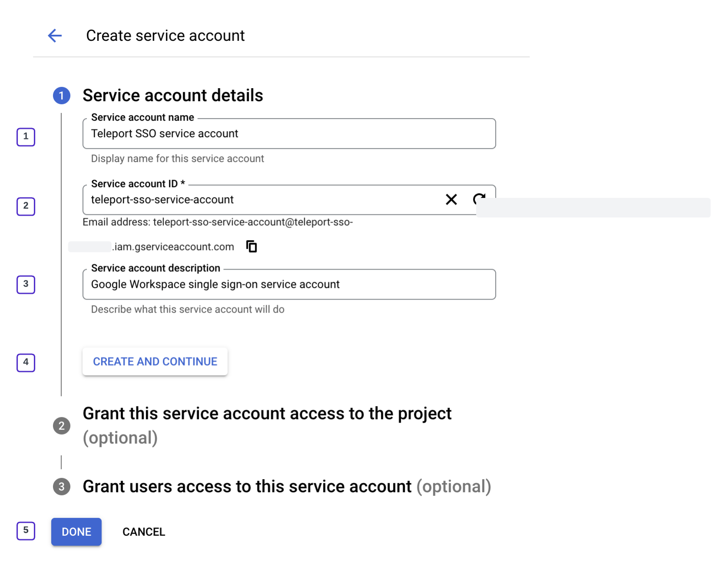Click the annotation marker labeled 5
Screen dimensions: 728x580
pos(26,531)
